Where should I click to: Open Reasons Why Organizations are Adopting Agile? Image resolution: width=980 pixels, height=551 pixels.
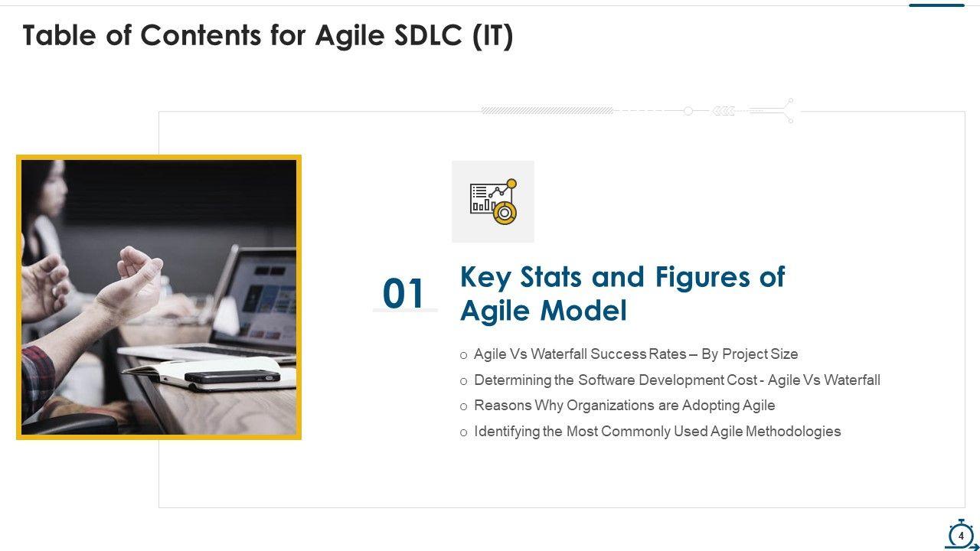[624, 406]
